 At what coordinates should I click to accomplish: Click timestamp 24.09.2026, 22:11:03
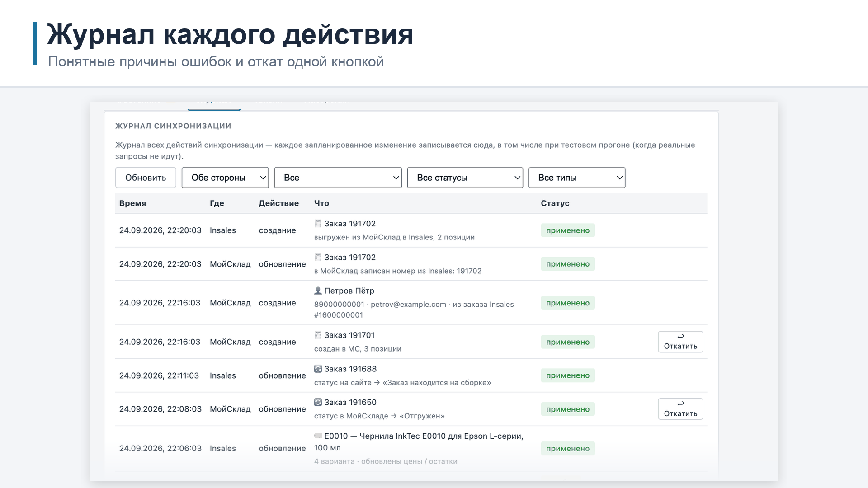(159, 375)
